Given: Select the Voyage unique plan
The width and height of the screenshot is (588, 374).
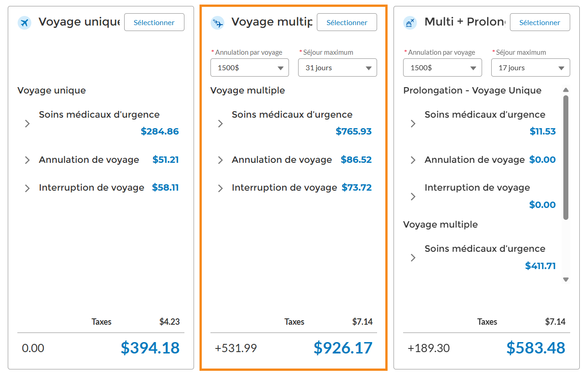Looking at the screenshot, I should [x=154, y=22].
